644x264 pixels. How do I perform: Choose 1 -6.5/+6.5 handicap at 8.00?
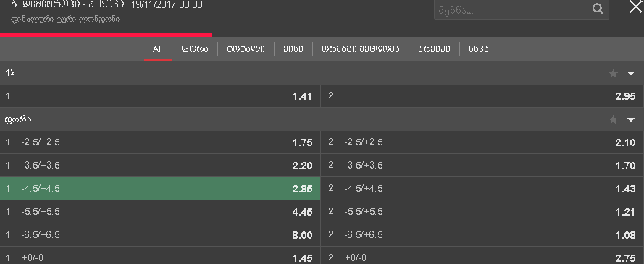pyautogui.click(x=160, y=235)
